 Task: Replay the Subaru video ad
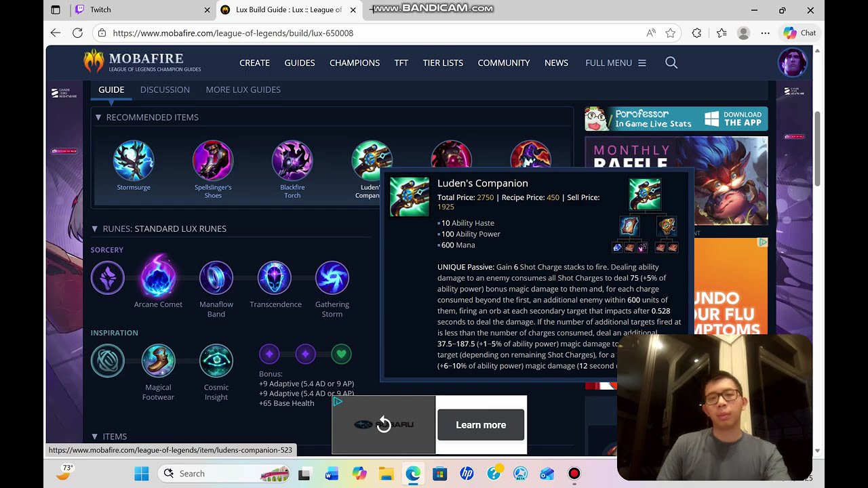[x=384, y=425]
